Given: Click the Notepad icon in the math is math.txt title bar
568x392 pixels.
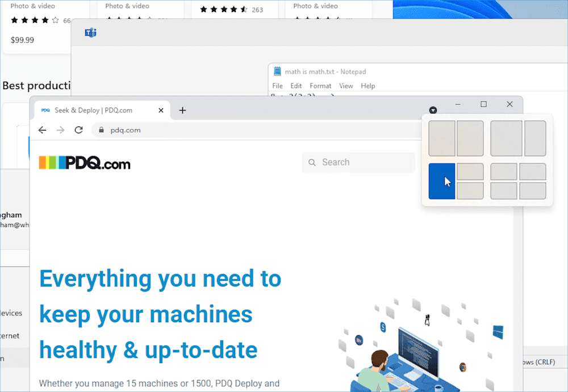Looking at the screenshot, I should click(x=278, y=71).
